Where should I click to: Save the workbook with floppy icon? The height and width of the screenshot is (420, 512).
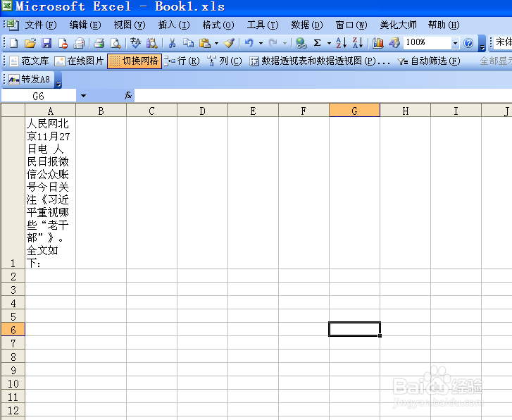(x=46, y=43)
